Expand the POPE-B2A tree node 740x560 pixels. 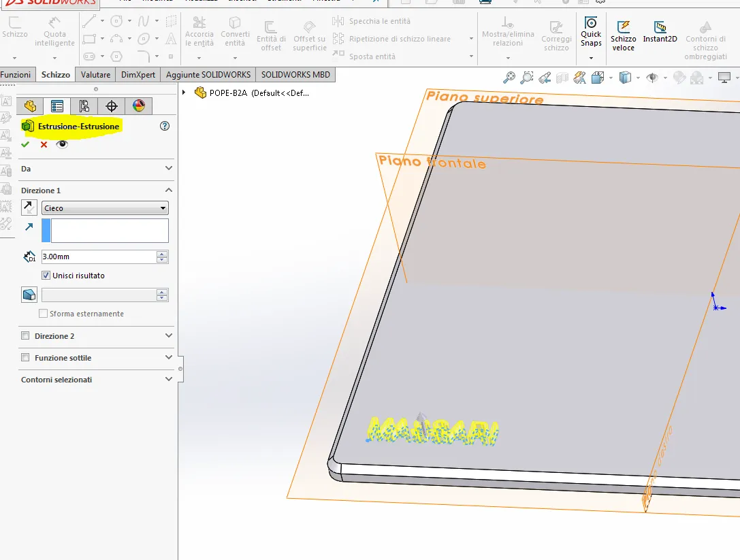[184, 93]
